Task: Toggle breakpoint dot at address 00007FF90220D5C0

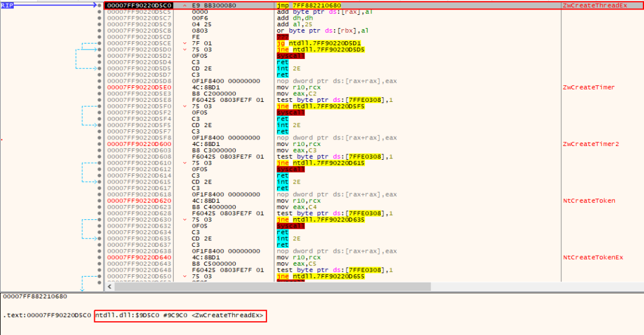Action: coord(100,5)
